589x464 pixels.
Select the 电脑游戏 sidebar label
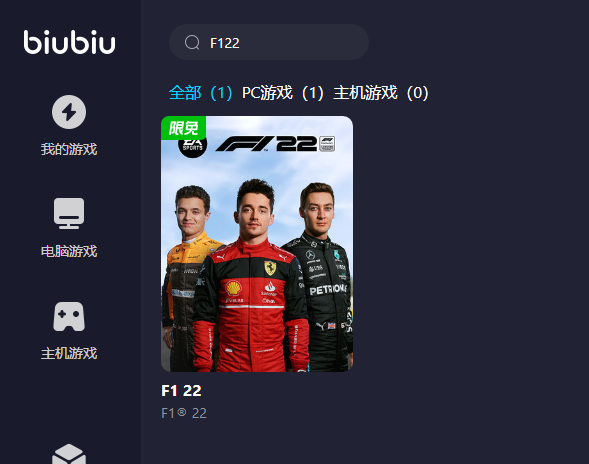click(69, 251)
